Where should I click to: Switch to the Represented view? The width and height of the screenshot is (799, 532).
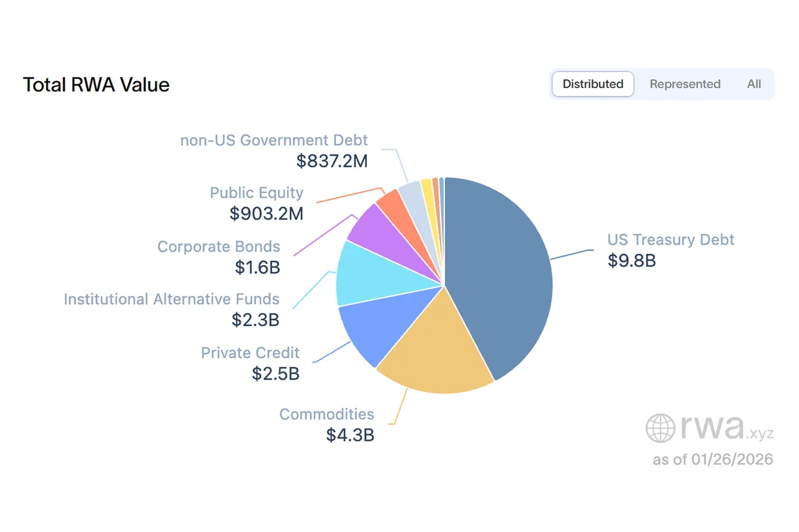click(x=684, y=84)
